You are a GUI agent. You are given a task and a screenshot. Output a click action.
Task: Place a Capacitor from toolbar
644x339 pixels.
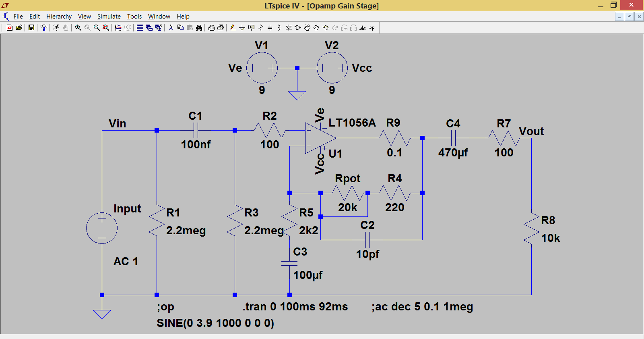(270, 28)
